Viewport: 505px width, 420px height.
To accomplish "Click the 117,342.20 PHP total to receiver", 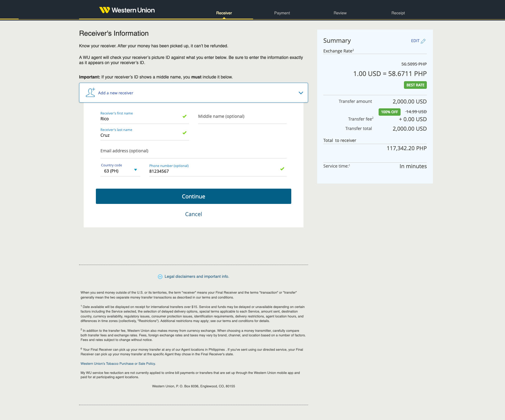I will 407,148.
